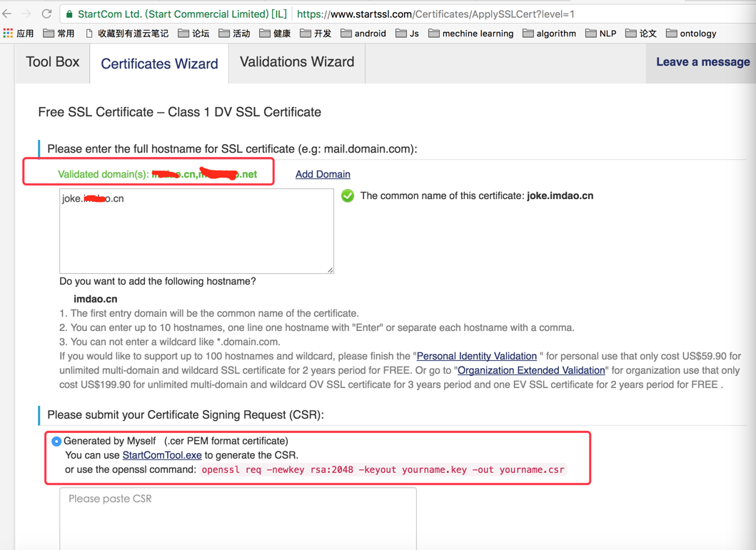756x550 pixels.
Task: Click the StartComTool.exe download link
Action: point(162,455)
